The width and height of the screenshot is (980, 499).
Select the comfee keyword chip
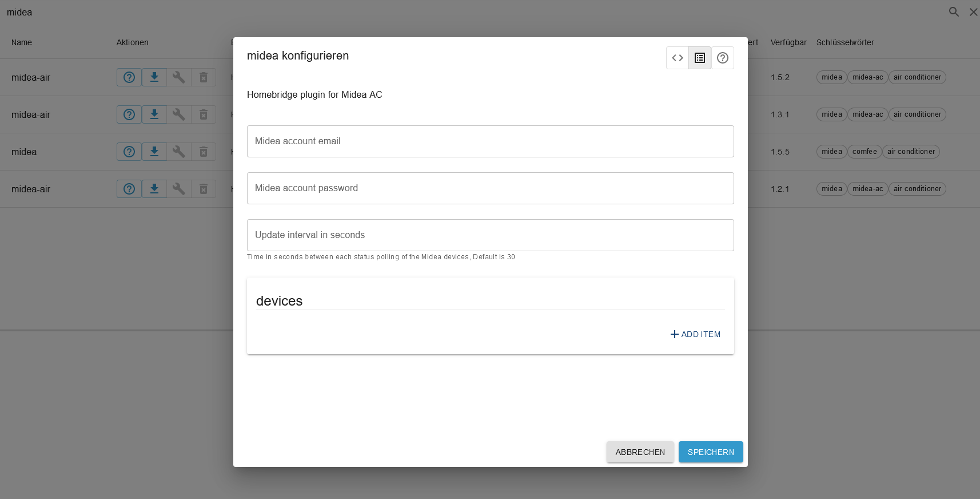865,152
